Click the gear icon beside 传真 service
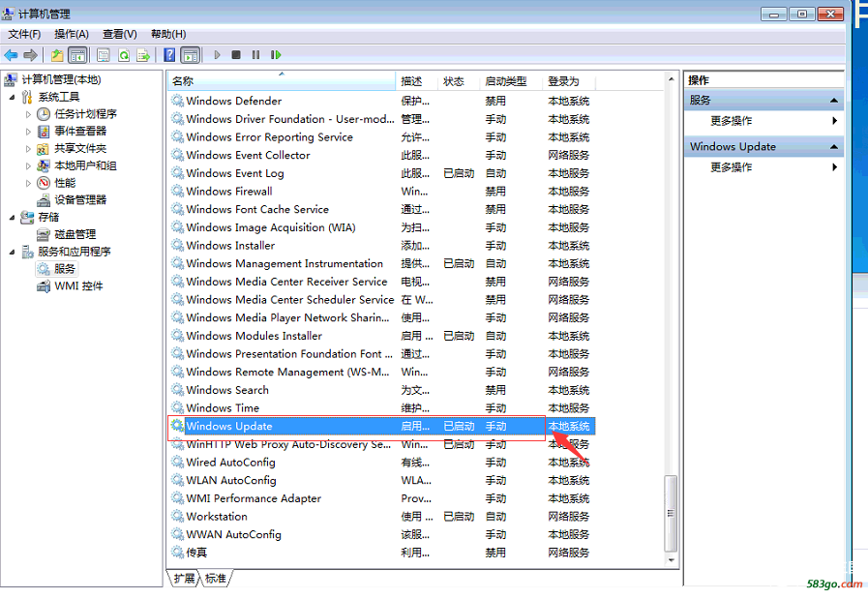 click(x=177, y=552)
